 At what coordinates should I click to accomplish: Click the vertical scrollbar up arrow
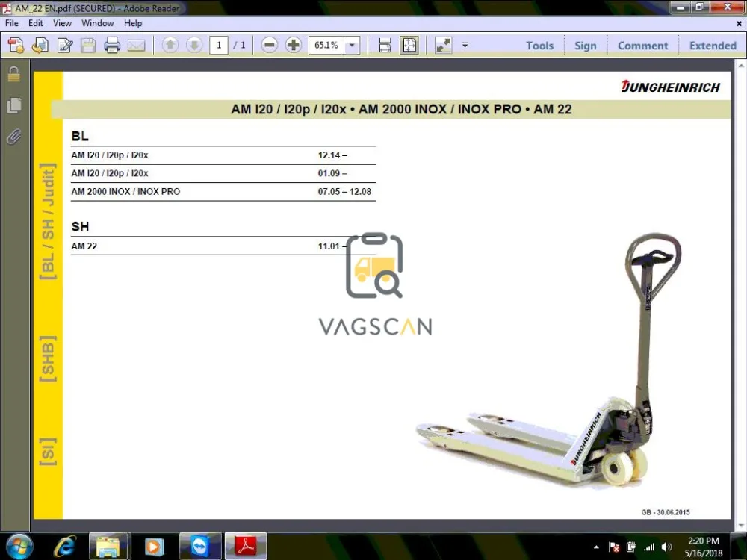(741, 66)
